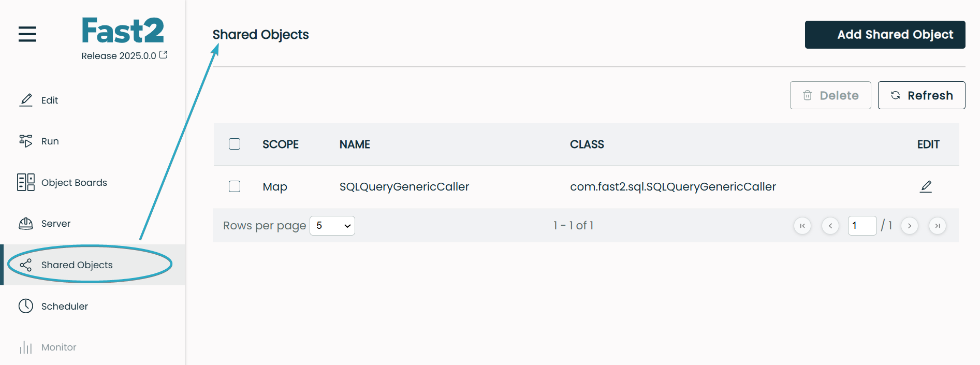The height and width of the screenshot is (365, 980).
Task: Open the Rows per page dropdown
Action: click(x=332, y=226)
